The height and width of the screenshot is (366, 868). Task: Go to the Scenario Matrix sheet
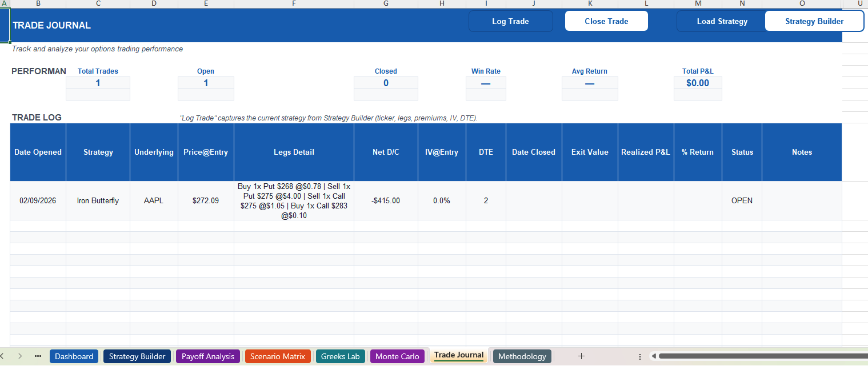tap(278, 356)
